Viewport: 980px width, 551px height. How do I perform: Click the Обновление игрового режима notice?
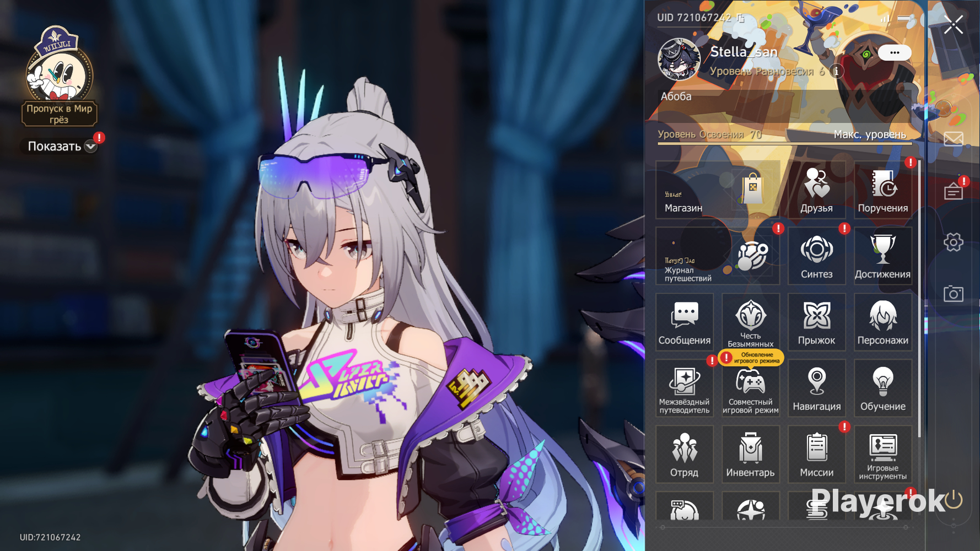pos(751,358)
